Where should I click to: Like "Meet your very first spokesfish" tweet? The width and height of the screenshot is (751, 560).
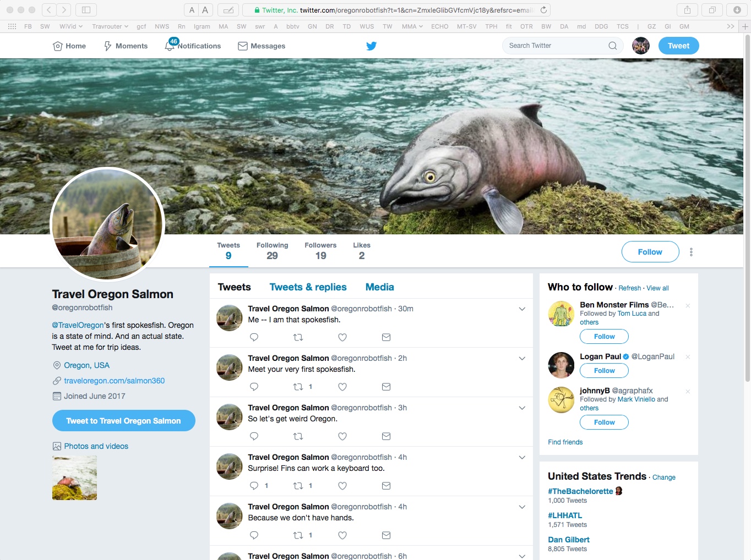coord(342,387)
